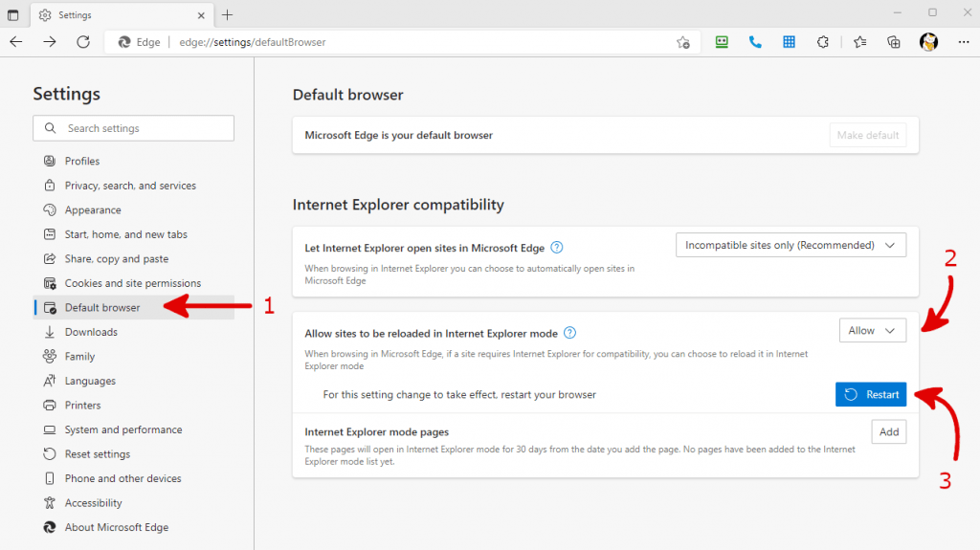Add this page to favorites star

click(x=683, y=42)
